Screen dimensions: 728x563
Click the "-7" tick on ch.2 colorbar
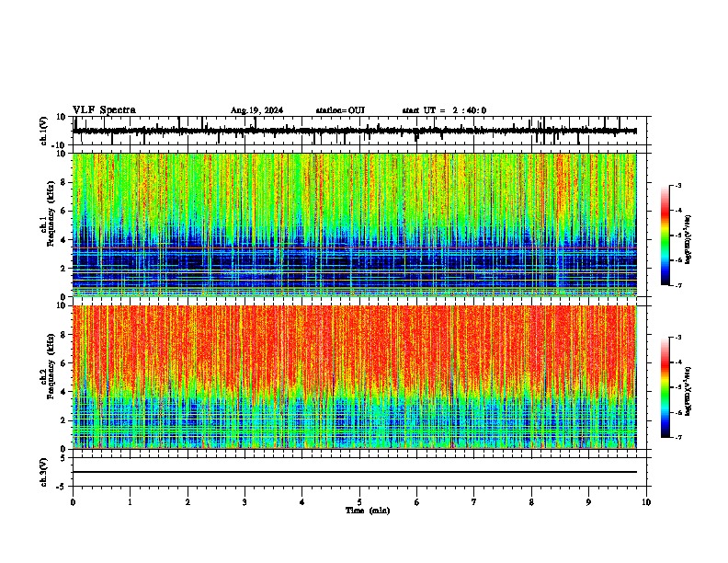[x=678, y=437]
